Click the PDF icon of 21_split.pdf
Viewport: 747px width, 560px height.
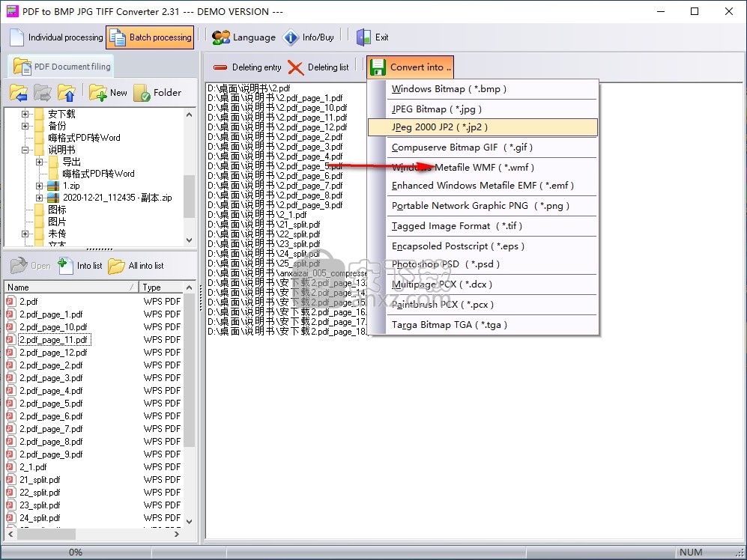pos(10,480)
